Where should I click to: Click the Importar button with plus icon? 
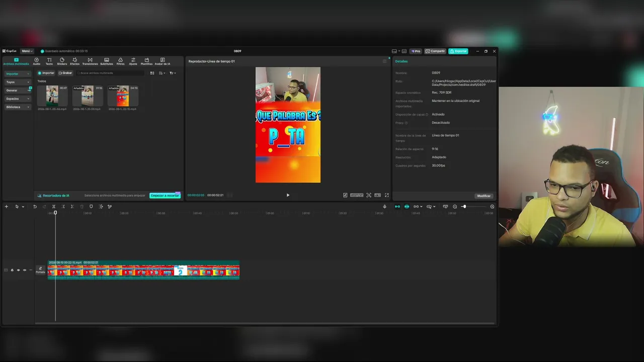[x=46, y=73]
